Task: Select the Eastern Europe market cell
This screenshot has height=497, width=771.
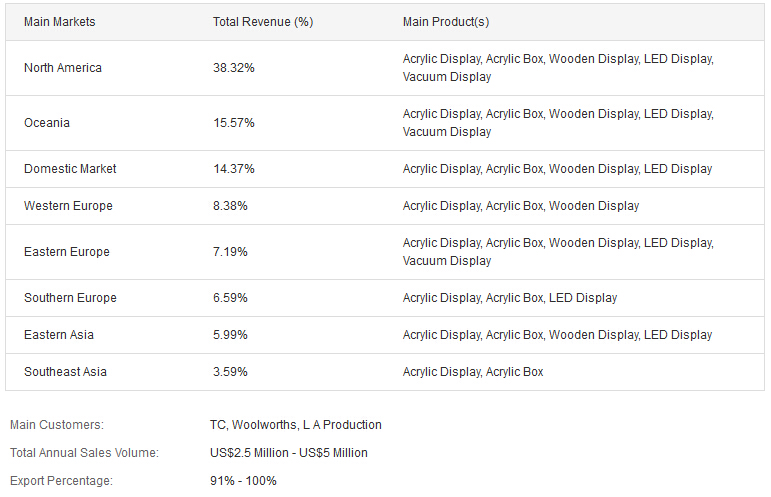Action: tap(67, 252)
